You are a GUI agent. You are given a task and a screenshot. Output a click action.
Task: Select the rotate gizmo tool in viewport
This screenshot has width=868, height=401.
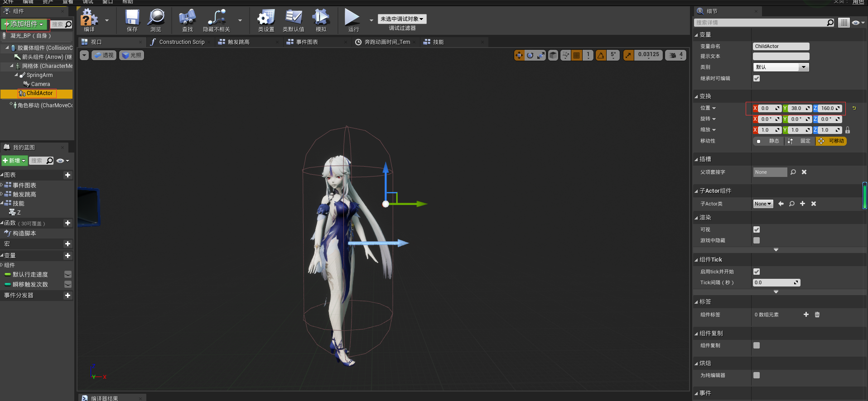[x=530, y=55]
